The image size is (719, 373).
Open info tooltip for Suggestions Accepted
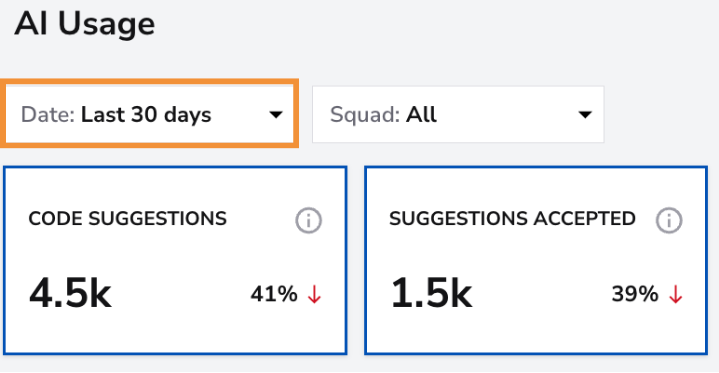(669, 221)
